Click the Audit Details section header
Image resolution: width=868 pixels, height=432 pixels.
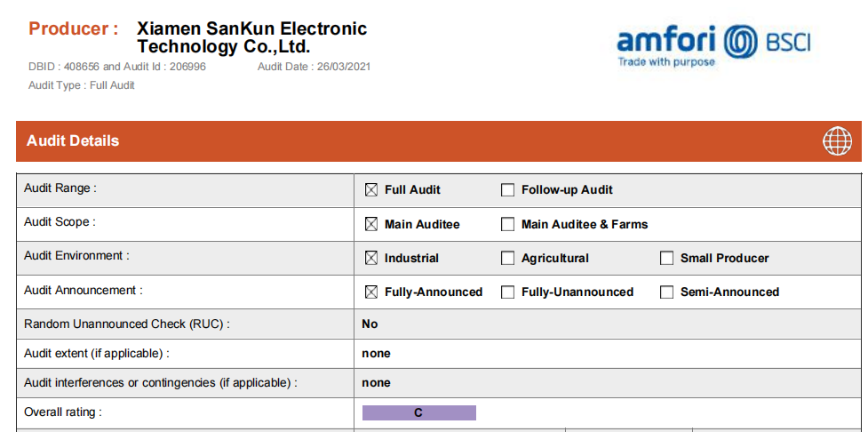click(73, 140)
